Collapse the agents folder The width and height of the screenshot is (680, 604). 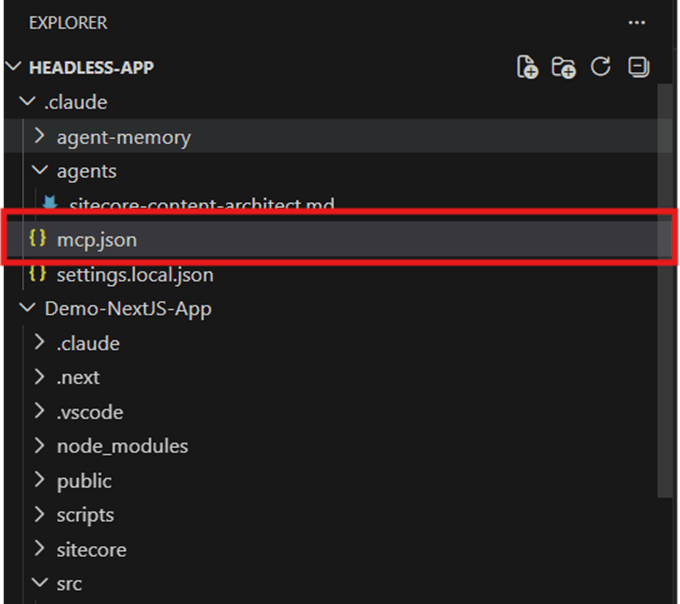point(40,171)
